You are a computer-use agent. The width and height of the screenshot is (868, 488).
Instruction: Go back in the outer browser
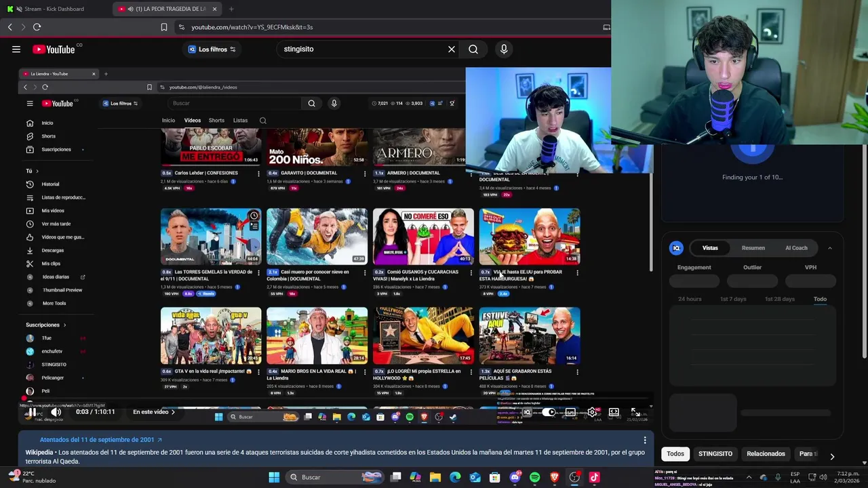click(x=9, y=27)
